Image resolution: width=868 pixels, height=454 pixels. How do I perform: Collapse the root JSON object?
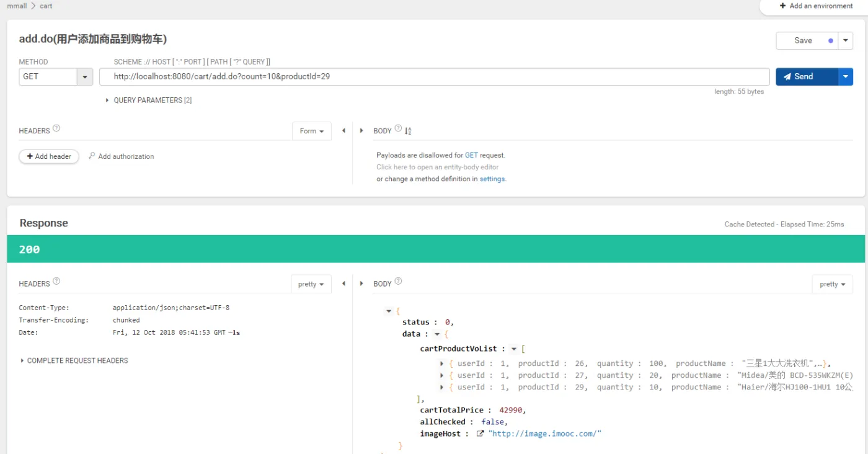(x=389, y=311)
